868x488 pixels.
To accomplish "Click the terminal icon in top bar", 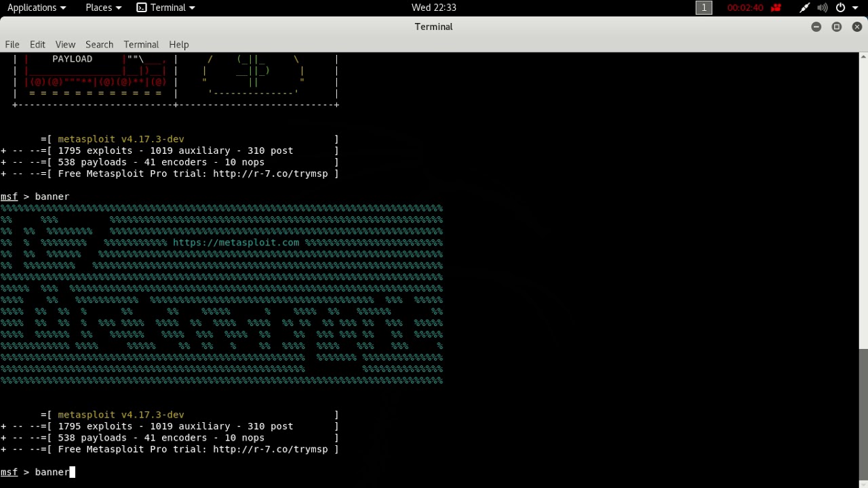I will tap(141, 7).
